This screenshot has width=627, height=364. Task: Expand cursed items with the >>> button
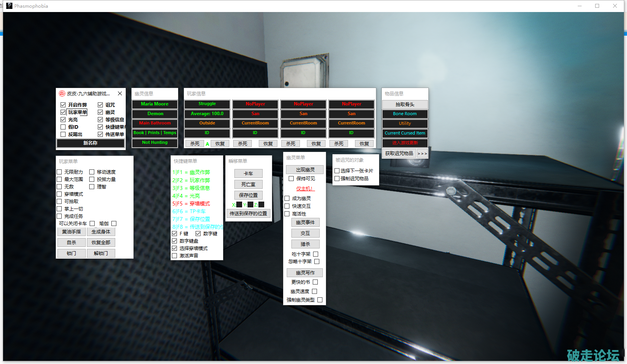(422, 154)
